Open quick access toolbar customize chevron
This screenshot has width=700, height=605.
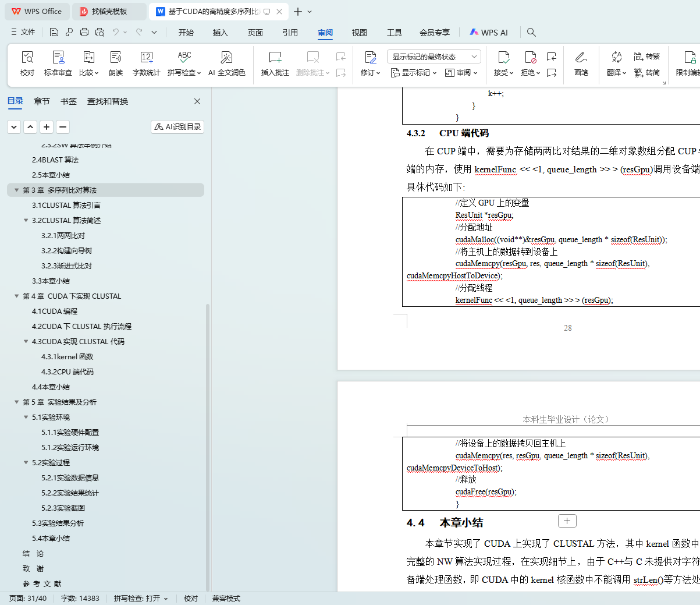tap(154, 32)
